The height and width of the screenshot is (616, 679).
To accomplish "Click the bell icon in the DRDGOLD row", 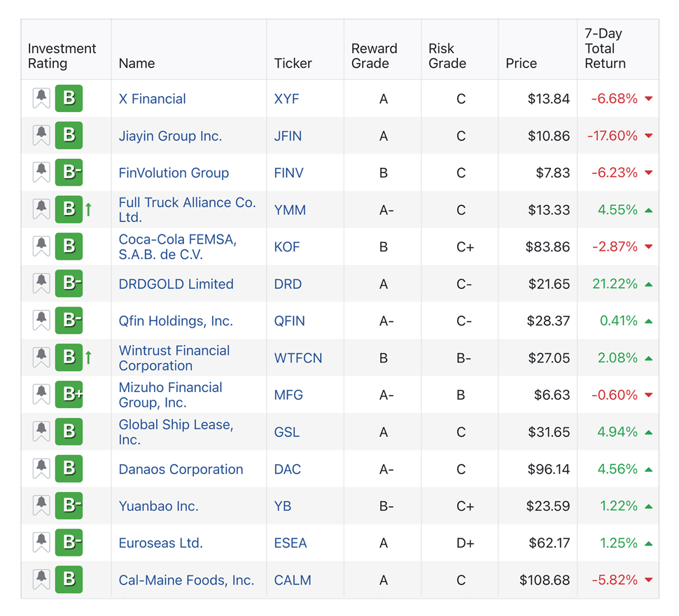I will [x=41, y=284].
